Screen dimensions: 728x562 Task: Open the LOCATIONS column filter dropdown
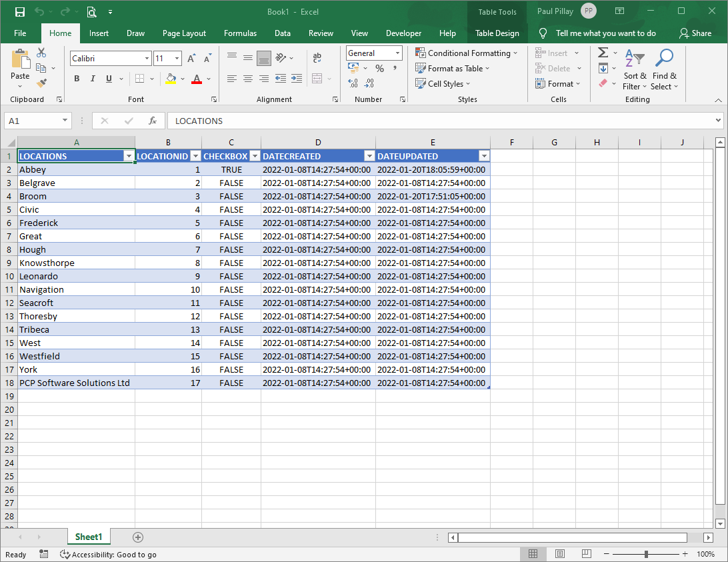129,156
